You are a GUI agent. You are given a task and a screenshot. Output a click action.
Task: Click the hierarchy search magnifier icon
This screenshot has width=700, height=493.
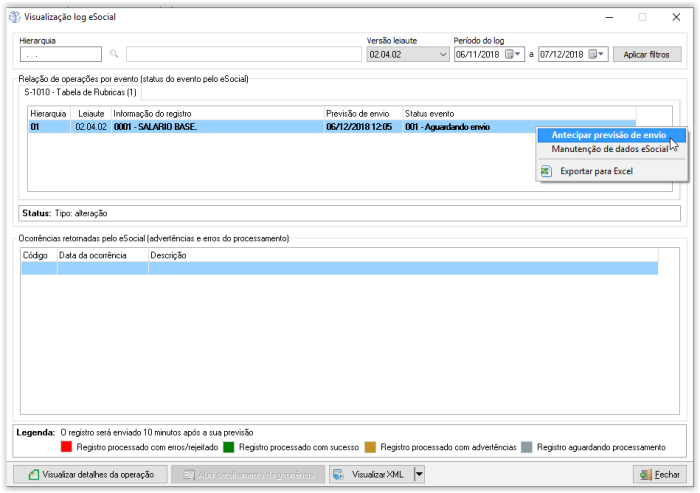[114, 54]
